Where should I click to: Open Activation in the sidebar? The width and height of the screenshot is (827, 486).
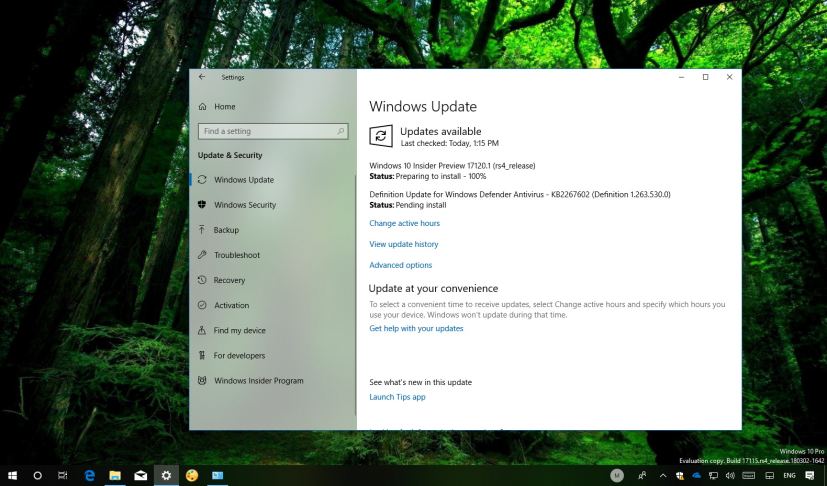point(231,305)
